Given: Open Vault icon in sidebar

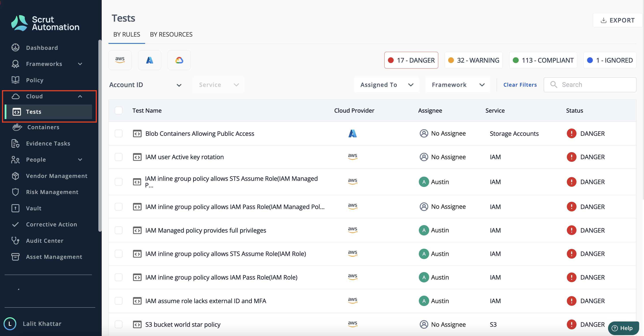Looking at the screenshot, I should 15,208.
